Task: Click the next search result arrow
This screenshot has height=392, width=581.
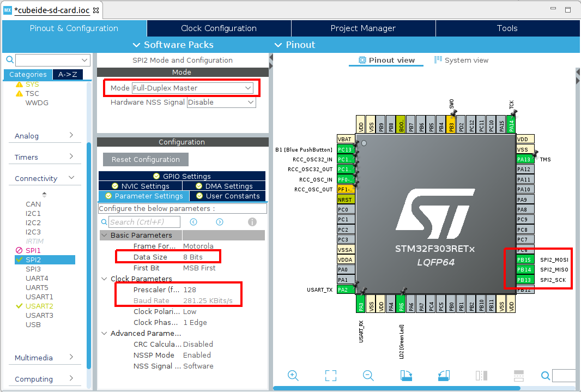Action: 220,222
